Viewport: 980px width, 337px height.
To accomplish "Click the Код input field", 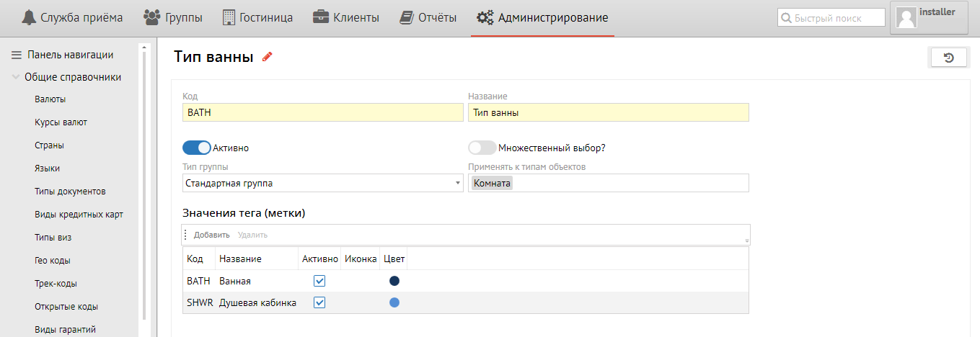I will (x=322, y=112).
